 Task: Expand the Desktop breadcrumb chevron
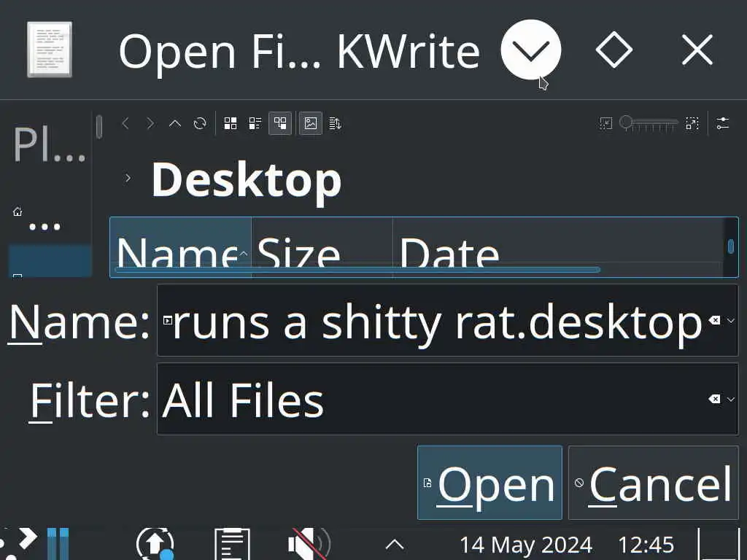pyautogui.click(x=128, y=179)
